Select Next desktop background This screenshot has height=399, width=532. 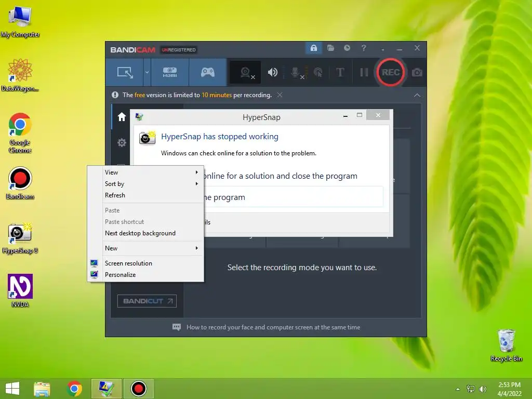point(146,233)
